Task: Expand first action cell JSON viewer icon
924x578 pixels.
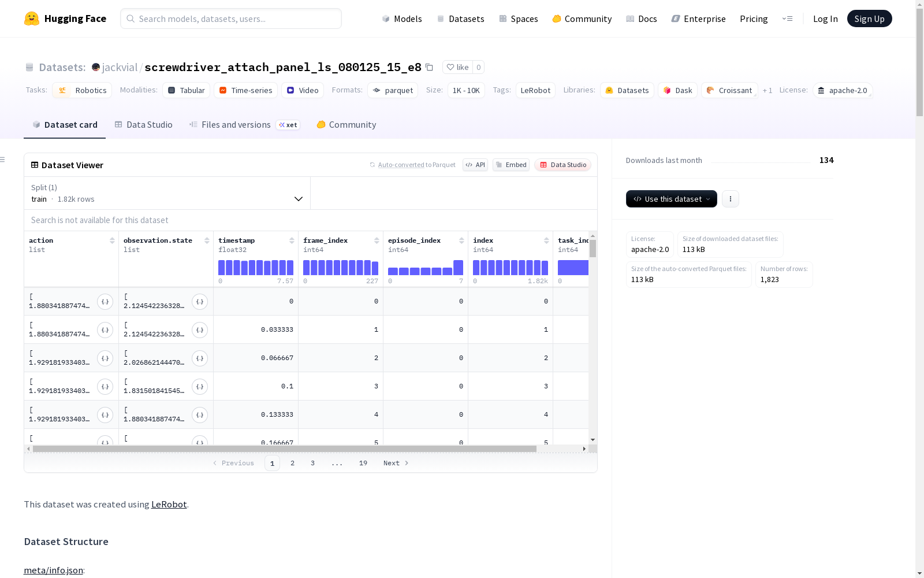Action: pyautogui.click(x=105, y=302)
